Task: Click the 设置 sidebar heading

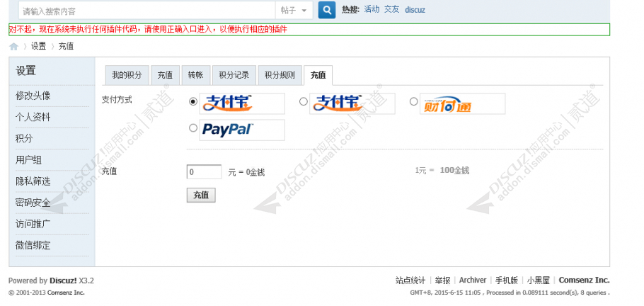Action: [x=26, y=71]
